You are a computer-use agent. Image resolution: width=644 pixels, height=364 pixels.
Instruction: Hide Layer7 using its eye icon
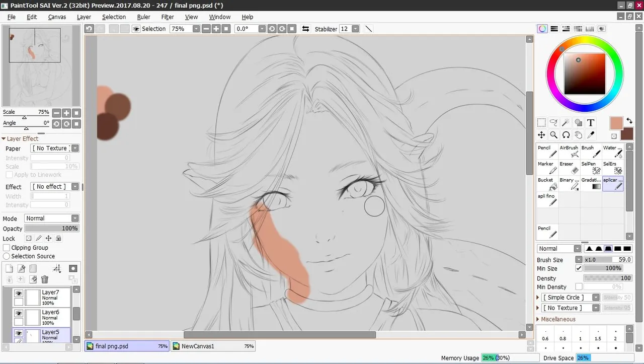[x=19, y=293]
